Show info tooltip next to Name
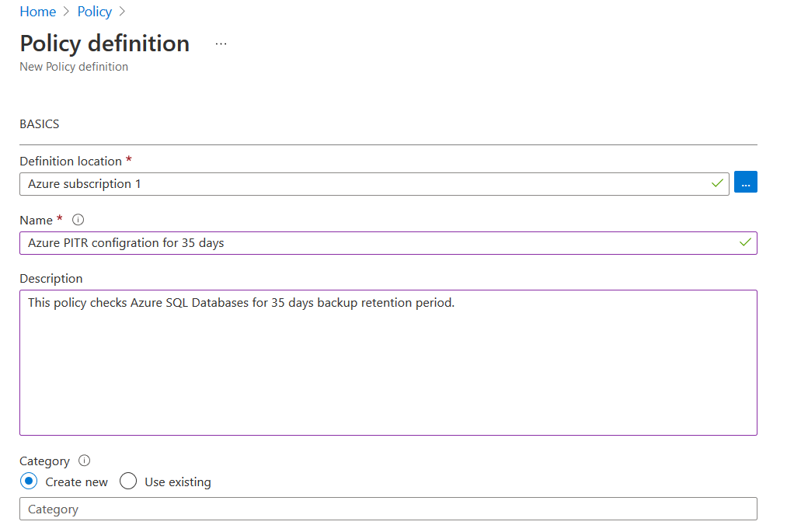Viewport: 794px width, 532px height. click(78, 220)
